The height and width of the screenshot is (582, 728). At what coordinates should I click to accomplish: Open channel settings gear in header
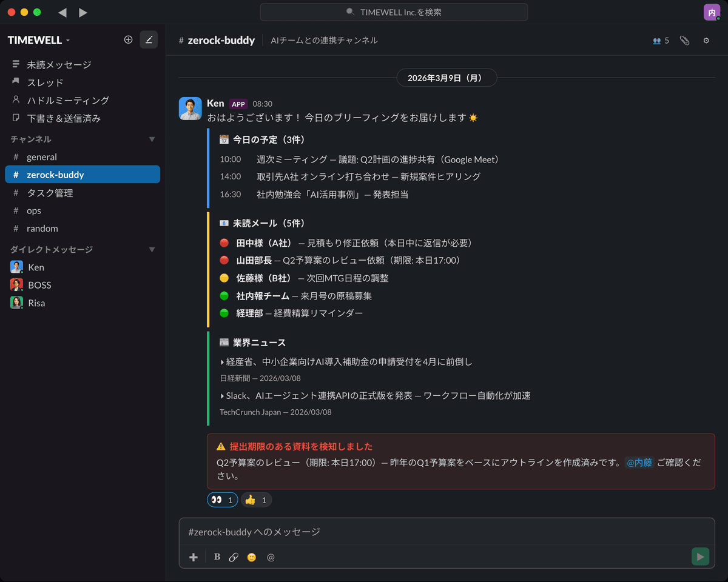click(705, 40)
